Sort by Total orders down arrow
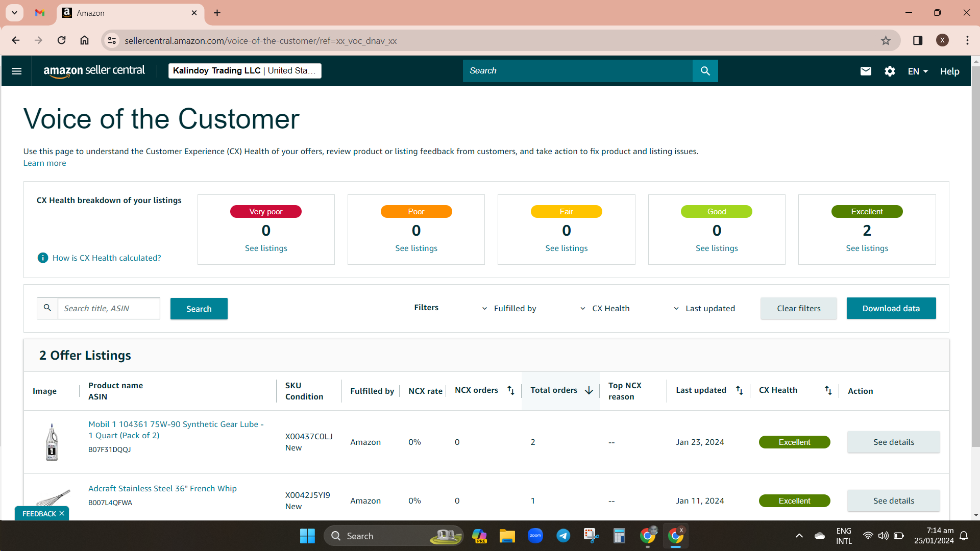This screenshot has height=551, width=980. [x=589, y=390]
